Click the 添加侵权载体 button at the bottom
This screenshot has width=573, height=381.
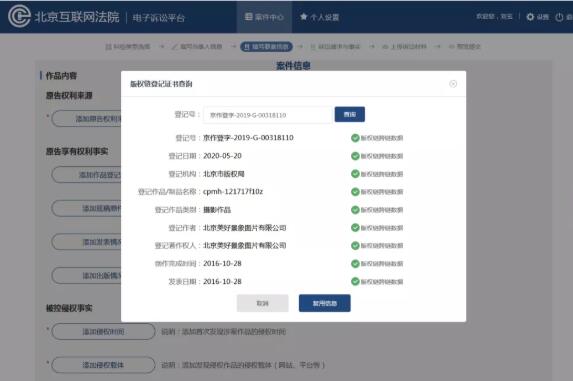point(103,365)
